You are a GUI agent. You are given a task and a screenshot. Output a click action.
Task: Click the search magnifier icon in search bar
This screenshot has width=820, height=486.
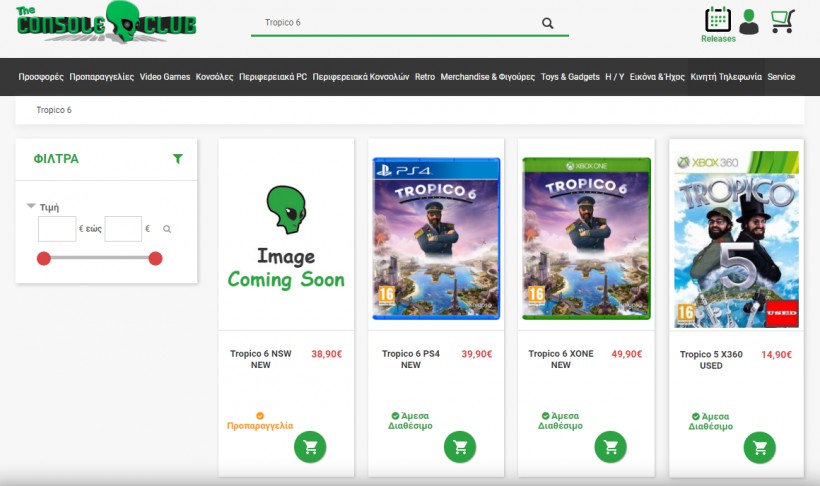tap(547, 23)
